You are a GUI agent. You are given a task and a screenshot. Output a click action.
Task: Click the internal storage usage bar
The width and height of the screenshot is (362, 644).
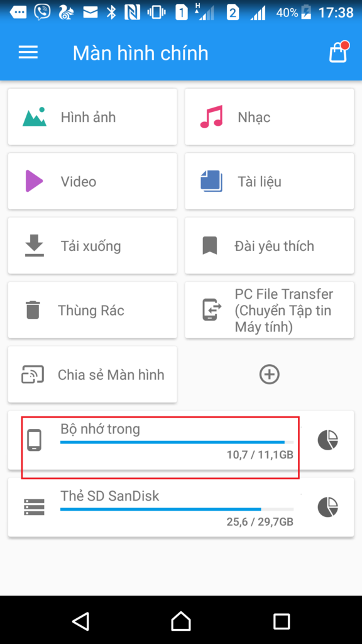click(x=177, y=442)
